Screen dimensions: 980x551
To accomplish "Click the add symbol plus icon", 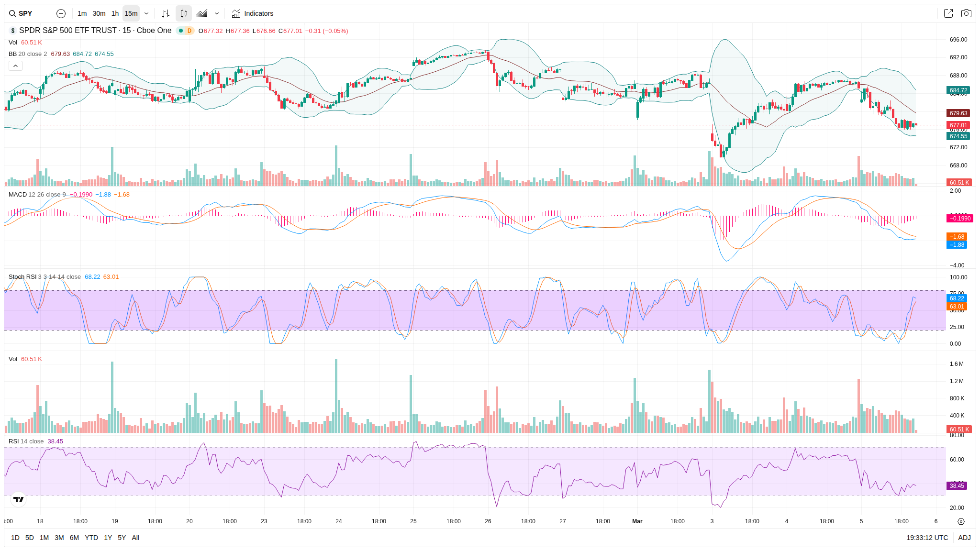I will point(61,13).
